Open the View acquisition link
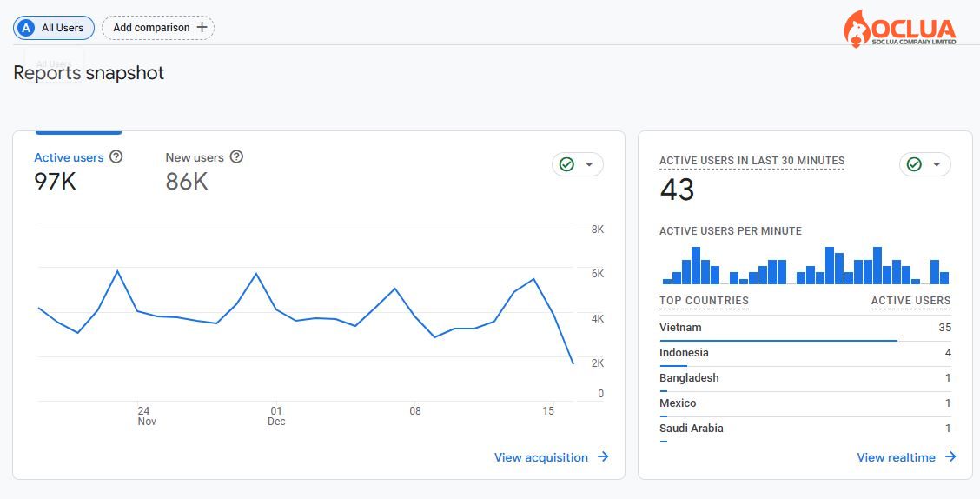The width and height of the screenshot is (980, 499). pos(551,457)
